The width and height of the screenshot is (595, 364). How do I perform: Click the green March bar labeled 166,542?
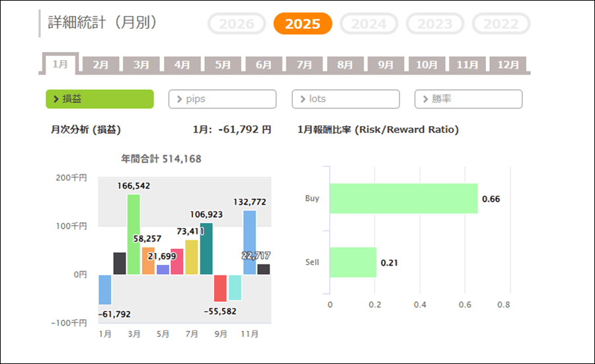(134, 234)
